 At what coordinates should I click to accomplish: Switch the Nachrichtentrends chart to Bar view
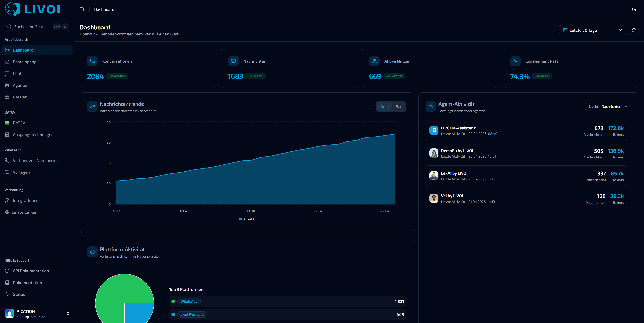click(398, 106)
